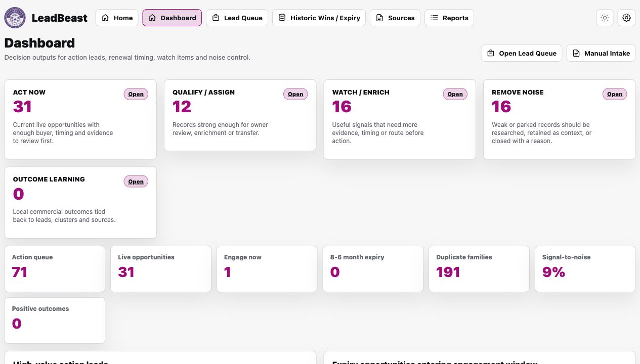Open the QUALIFY / ASSIGN card
Viewport: 640px width, 364px height.
click(x=295, y=94)
